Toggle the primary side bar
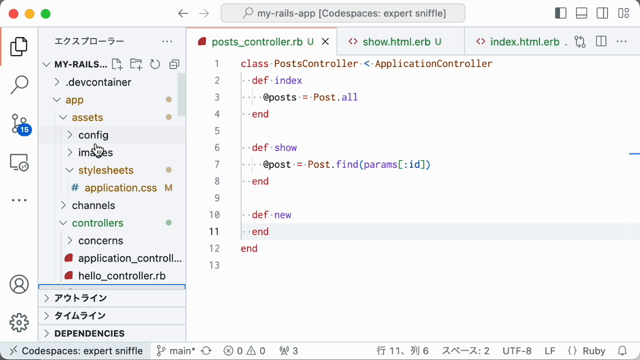 (561, 13)
